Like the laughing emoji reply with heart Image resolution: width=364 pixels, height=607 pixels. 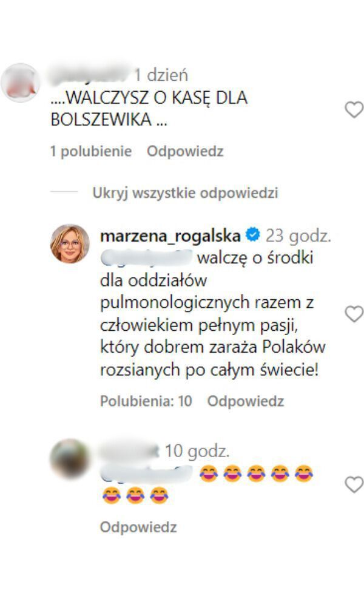pos(354,484)
